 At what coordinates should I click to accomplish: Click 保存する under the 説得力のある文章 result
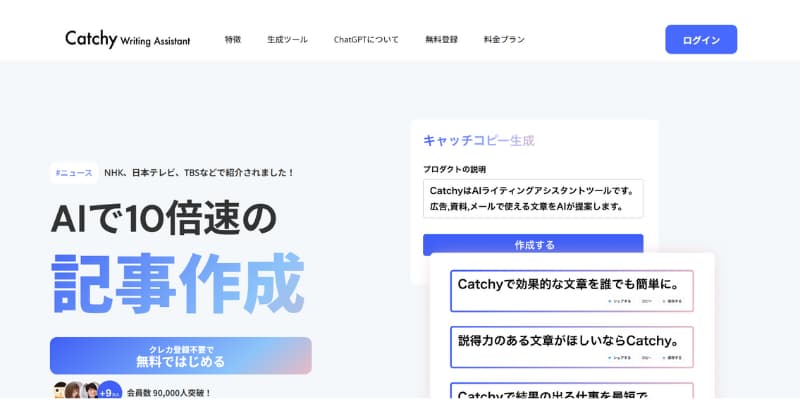[672, 358]
